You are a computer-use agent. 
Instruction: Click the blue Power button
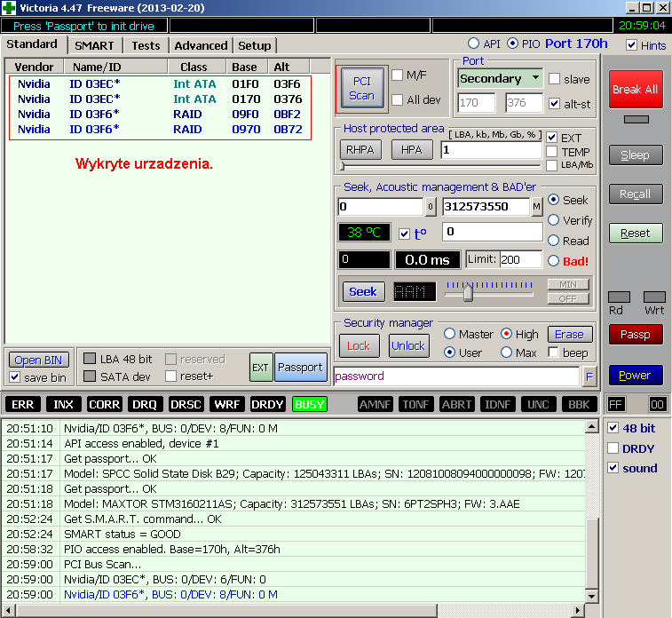pyautogui.click(x=635, y=376)
